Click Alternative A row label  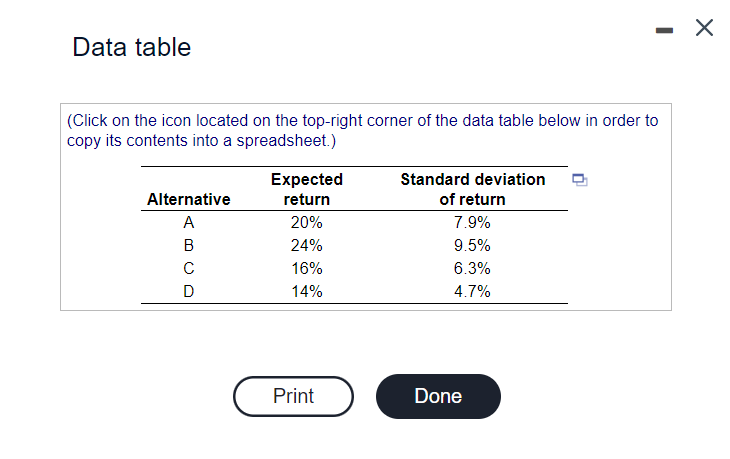189,223
